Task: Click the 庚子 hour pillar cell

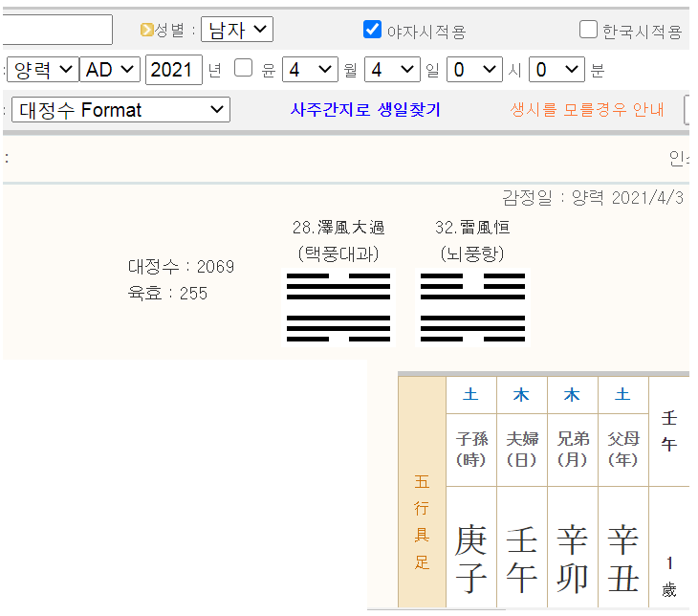Action: [471, 559]
